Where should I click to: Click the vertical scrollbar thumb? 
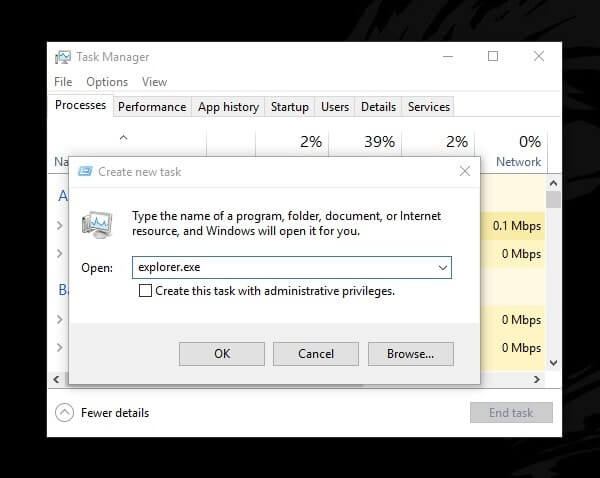point(553,200)
